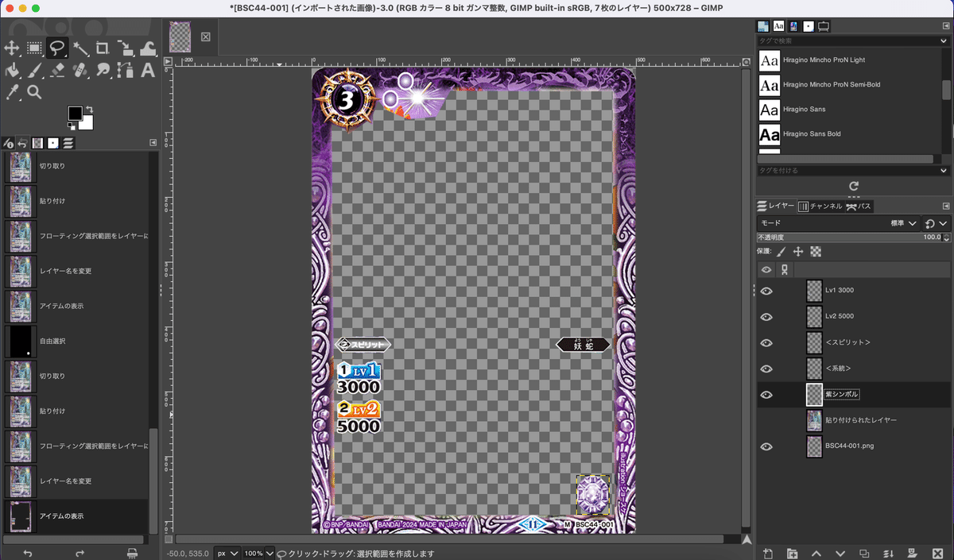Select the Unified Transform tool

[126, 48]
